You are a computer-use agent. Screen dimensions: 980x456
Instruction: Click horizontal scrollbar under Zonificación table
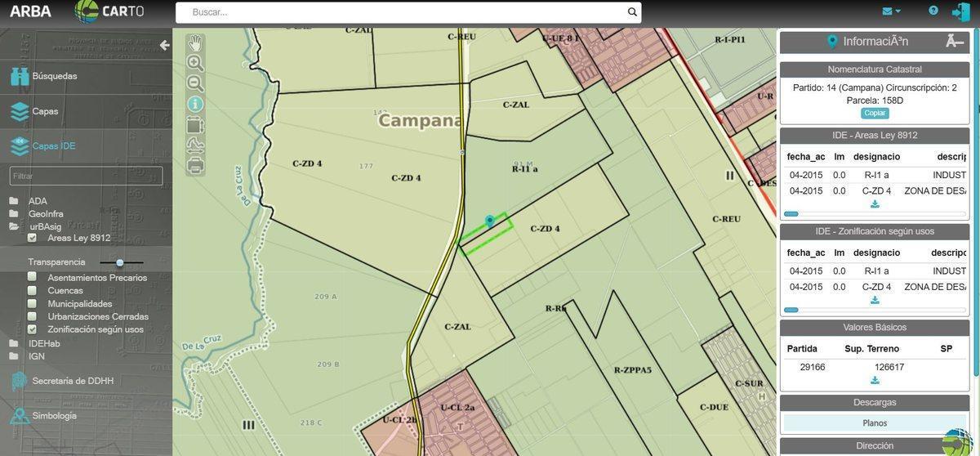(x=875, y=310)
